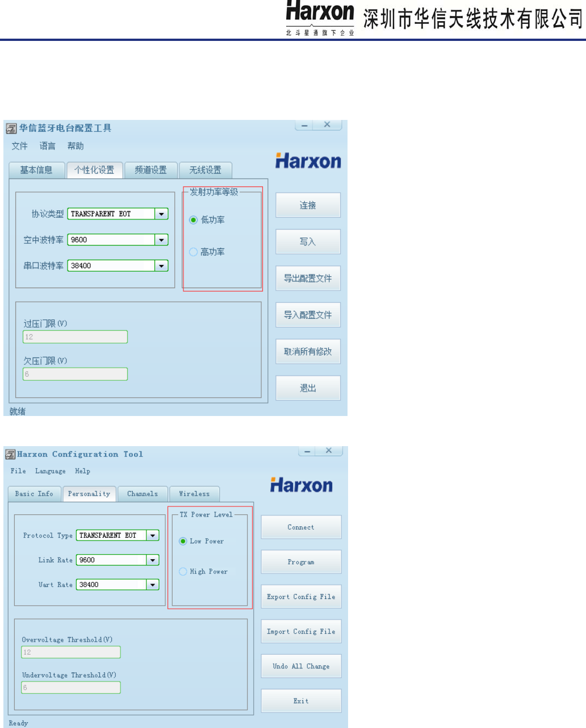Expand Link Rate dropdown

(153, 560)
